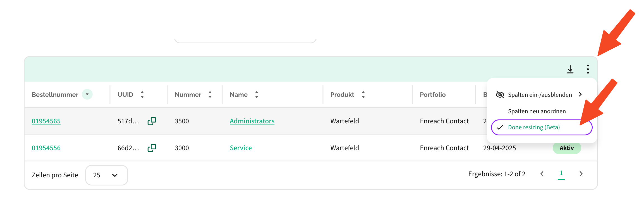Screen dimensions: 644x207
Task: Open Bestellnummer column filter dropdown
Action: click(x=87, y=94)
